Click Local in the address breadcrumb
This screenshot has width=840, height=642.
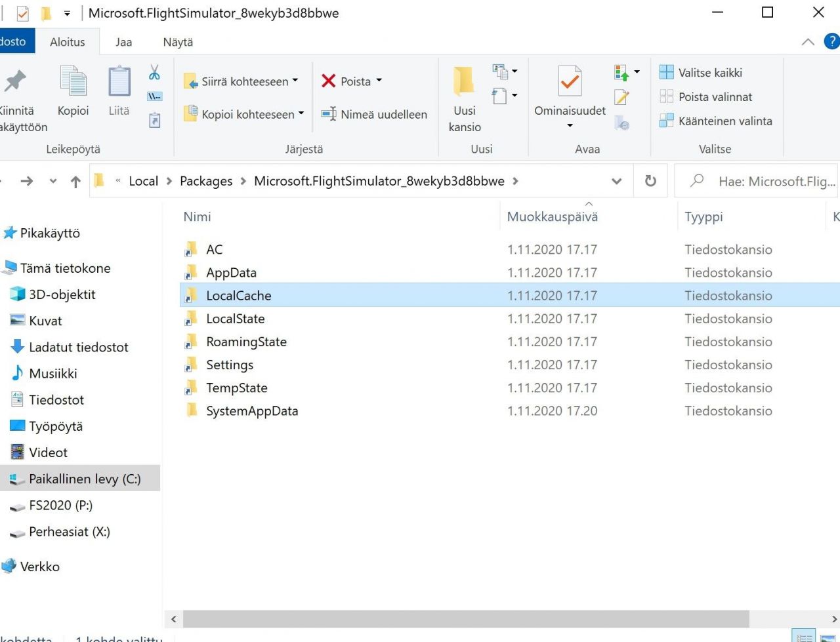pos(144,181)
